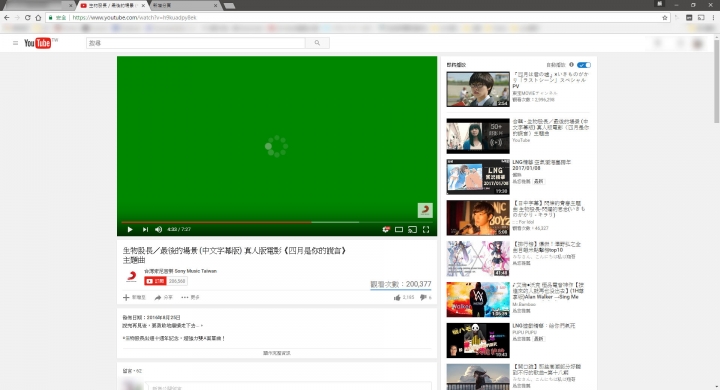Skip to the next video
Screen dimensions: 720x390
point(145,229)
